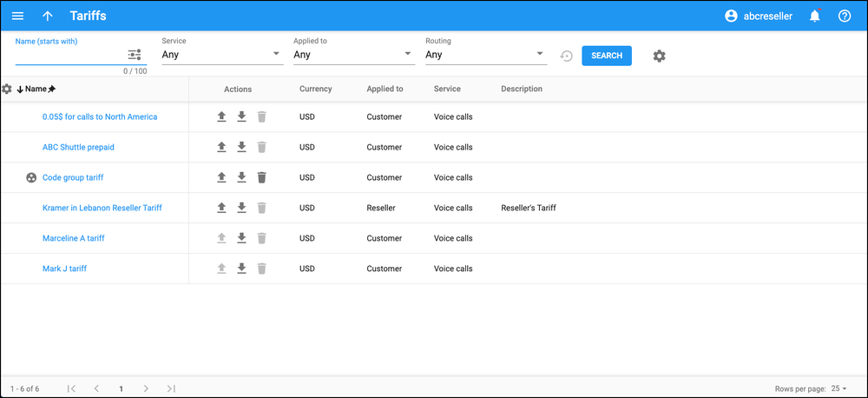Unpin the Name column
Image resolution: width=868 pixels, height=398 pixels.
point(51,89)
